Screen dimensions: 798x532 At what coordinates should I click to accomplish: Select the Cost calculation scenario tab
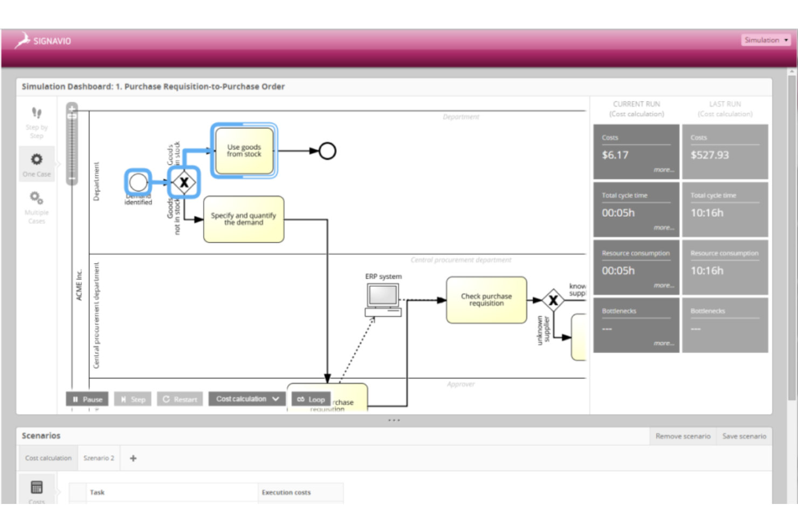tap(47, 458)
